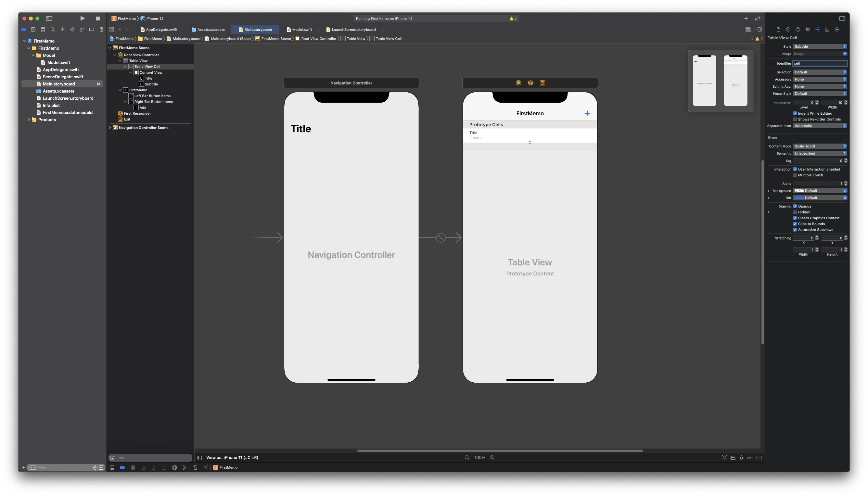Click the blue plus Add bar button

(587, 113)
